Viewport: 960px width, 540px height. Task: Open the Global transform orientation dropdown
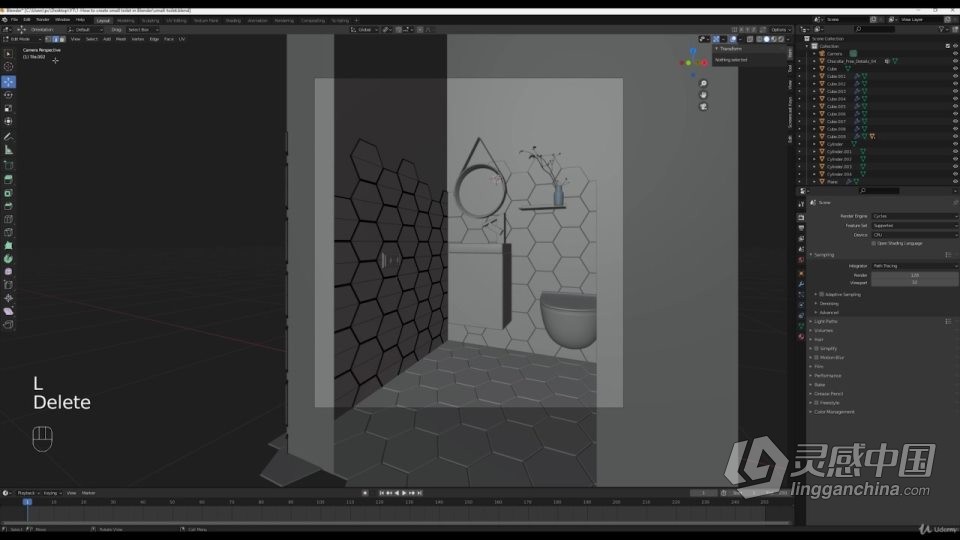(364, 29)
